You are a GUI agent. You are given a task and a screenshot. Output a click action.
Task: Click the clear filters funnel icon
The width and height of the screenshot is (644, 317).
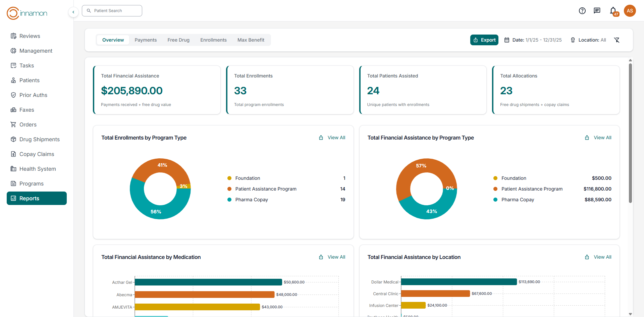click(x=616, y=40)
